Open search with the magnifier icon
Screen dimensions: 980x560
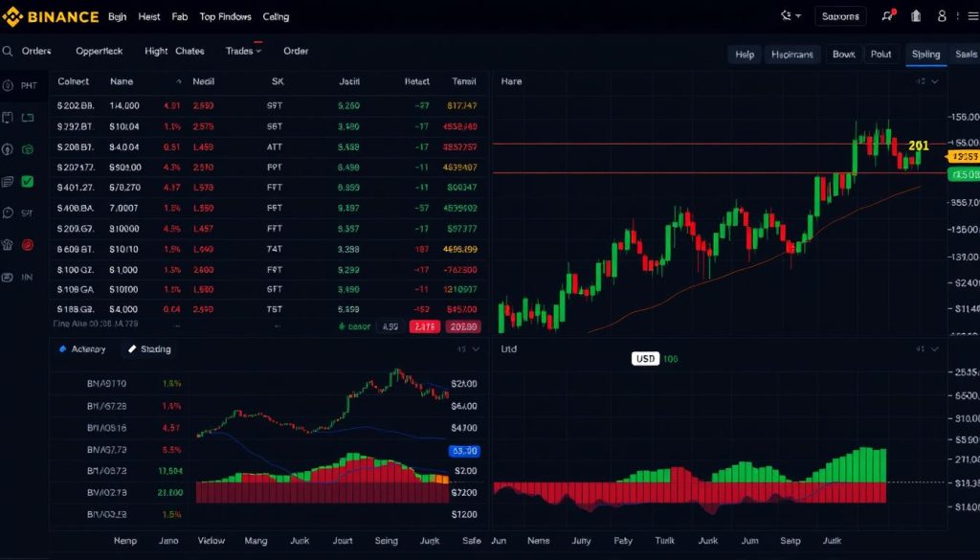point(8,52)
